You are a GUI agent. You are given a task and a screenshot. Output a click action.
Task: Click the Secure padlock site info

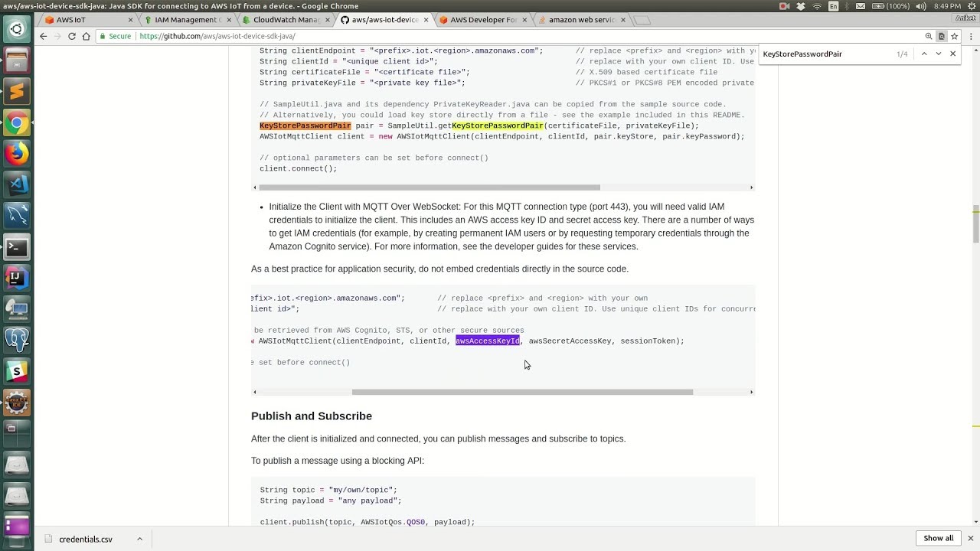pos(116,36)
